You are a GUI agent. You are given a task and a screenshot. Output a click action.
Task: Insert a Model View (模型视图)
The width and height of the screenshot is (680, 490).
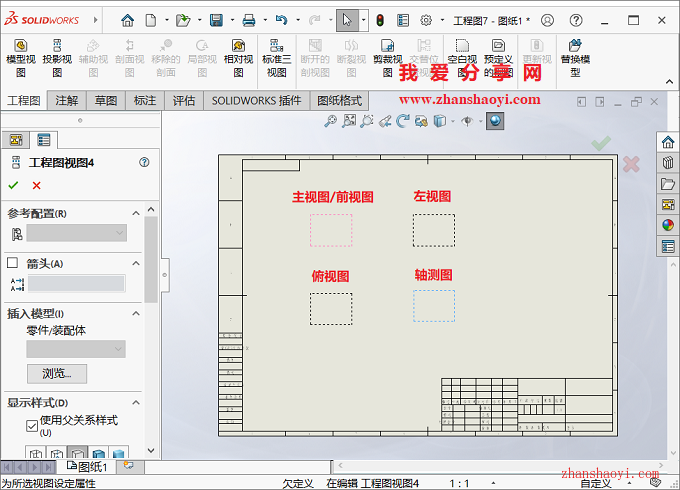pyautogui.click(x=21, y=58)
